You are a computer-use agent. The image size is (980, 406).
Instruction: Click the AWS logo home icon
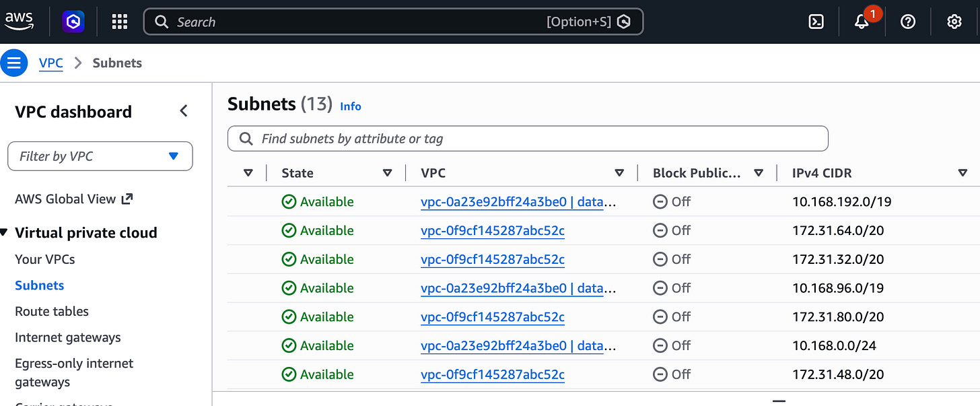19,21
